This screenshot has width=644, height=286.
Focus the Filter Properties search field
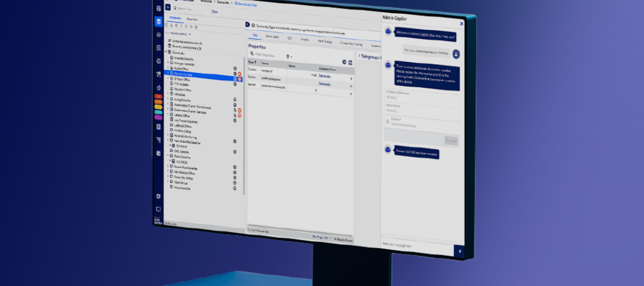[266, 54]
